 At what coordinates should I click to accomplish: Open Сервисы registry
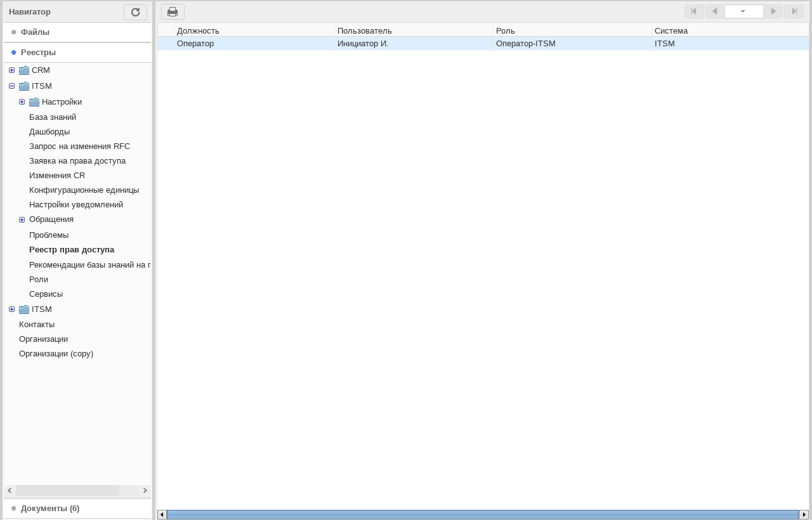[x=46, y=294]
